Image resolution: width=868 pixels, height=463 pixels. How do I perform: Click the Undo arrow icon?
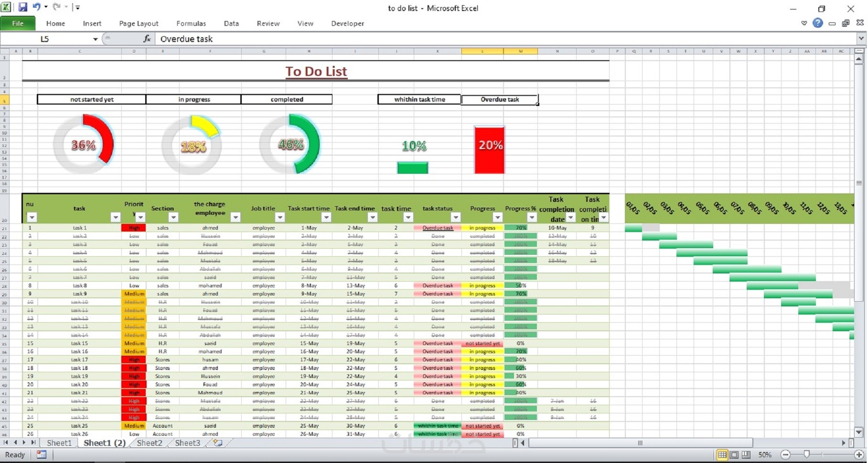pyautogui.click(x=36, y=7)
